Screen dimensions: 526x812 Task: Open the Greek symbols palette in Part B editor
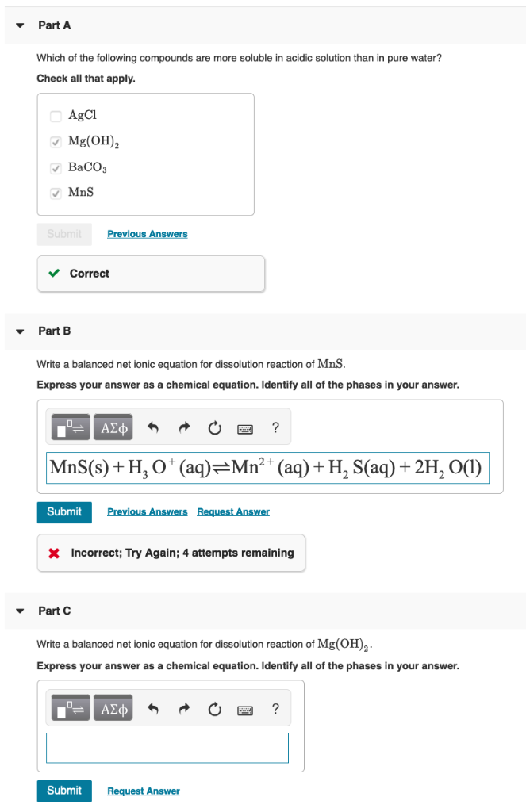point(113,427)
